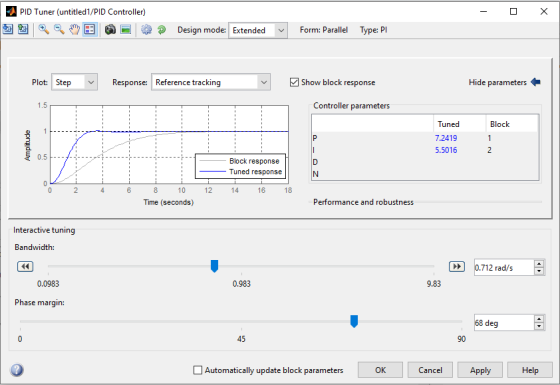
Task: Click the export icon with green up arrow
Action: click(x=23, y=29)
